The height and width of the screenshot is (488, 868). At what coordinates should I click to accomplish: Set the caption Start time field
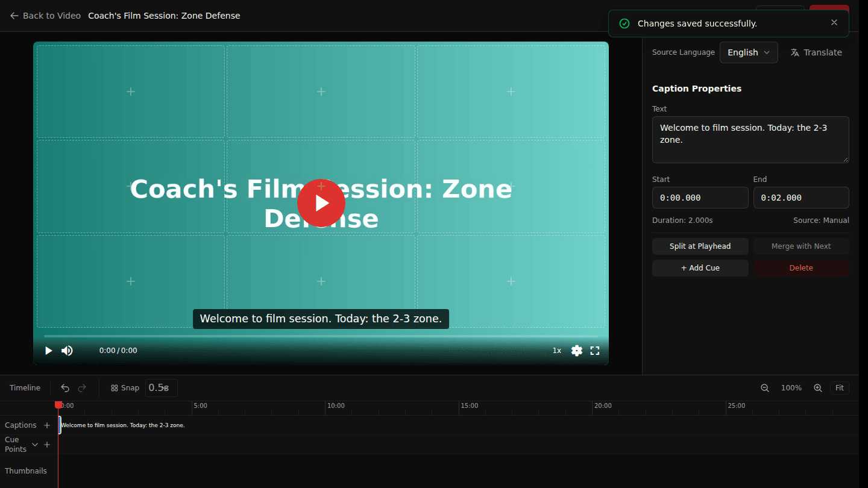pos(700,198)
